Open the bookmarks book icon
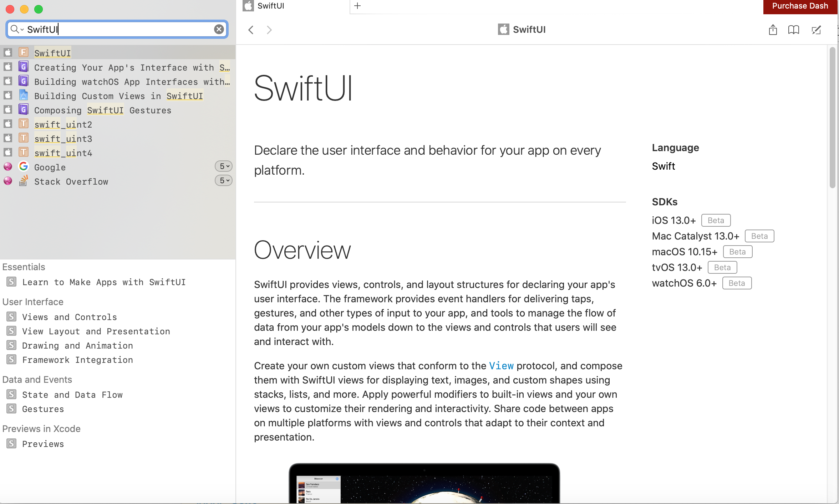Screen dimensions: 839x504 pos(793,30)
